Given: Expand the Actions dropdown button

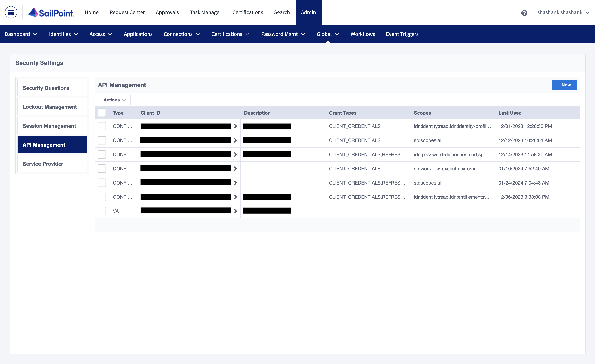Looking at the screenshot, I should (x=114, y=100).
